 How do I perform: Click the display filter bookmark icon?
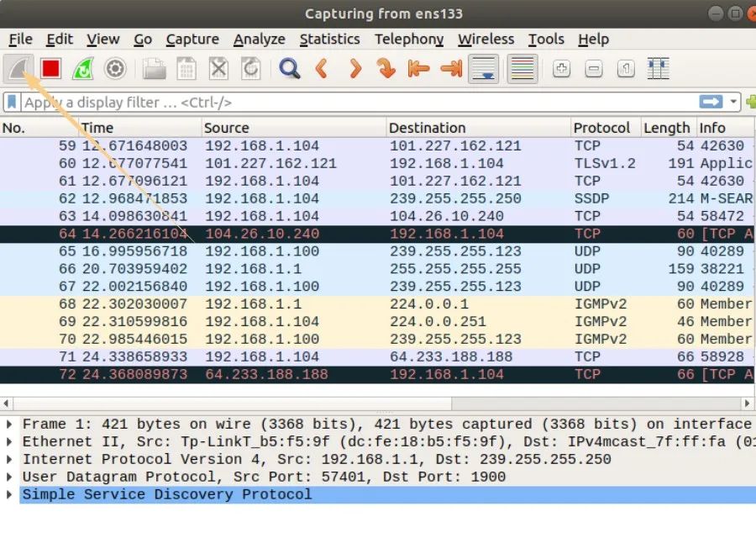[x=12, y=103]
